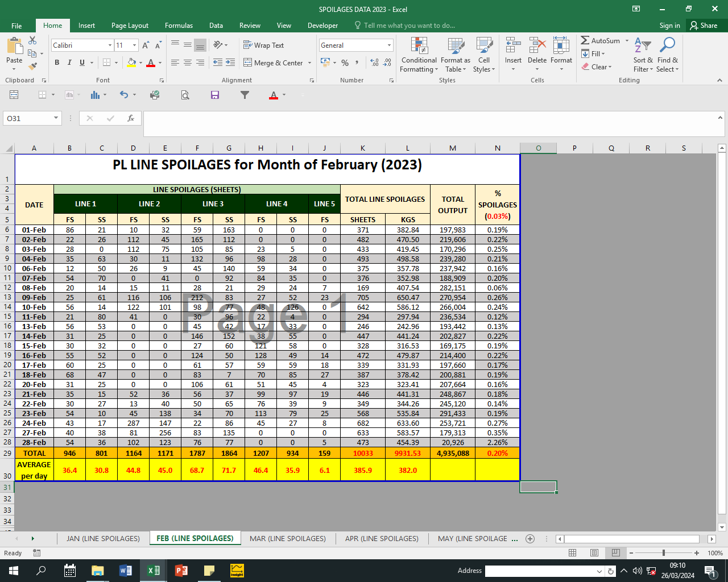Click the Share button
This screenshot has width=728, height=582.
click(x=704, y=26)
